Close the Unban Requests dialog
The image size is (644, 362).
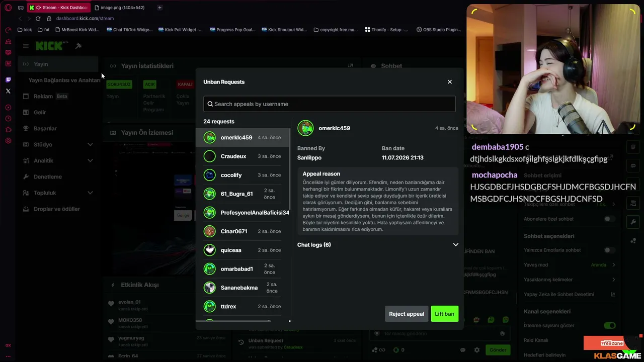450,82
